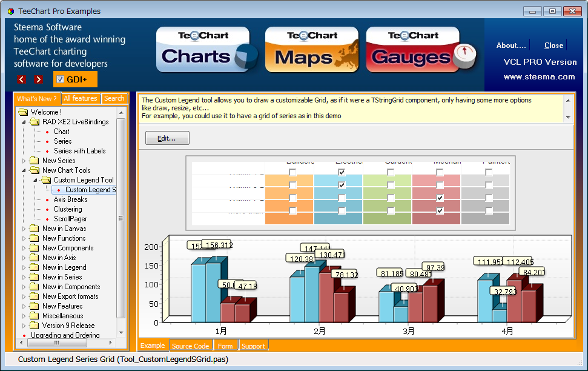Click the Custom Legend Tool folder icon

pyautogui.click(x=46, y=180)
